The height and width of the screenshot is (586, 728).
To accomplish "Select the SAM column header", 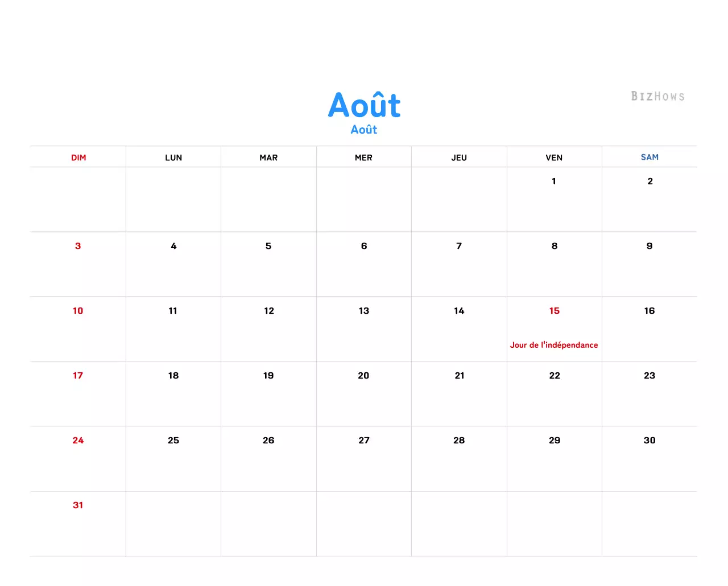I will point(650,157).
